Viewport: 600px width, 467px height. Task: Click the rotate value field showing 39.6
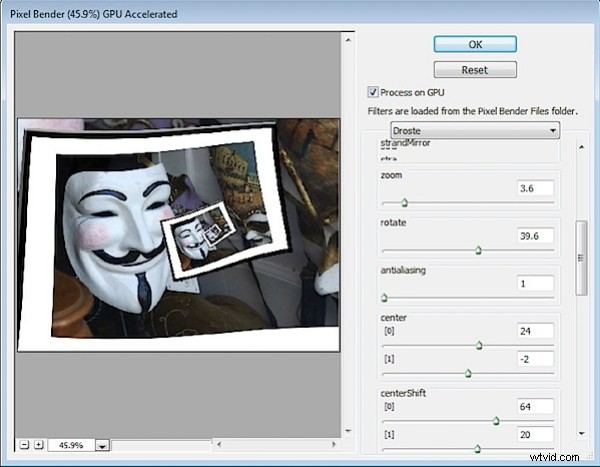pyautogui.click(x=535, y=235)
